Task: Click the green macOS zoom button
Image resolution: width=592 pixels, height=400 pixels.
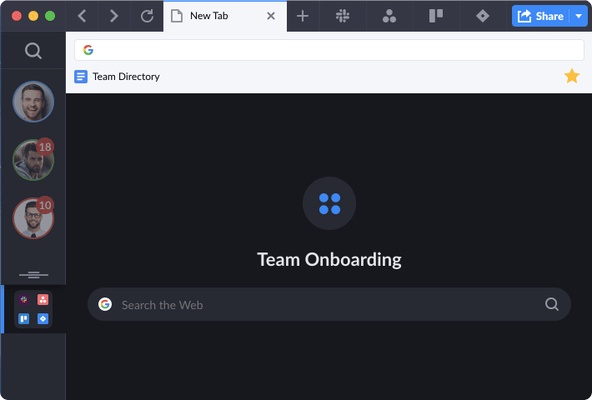Action: [x=50, y=16]
